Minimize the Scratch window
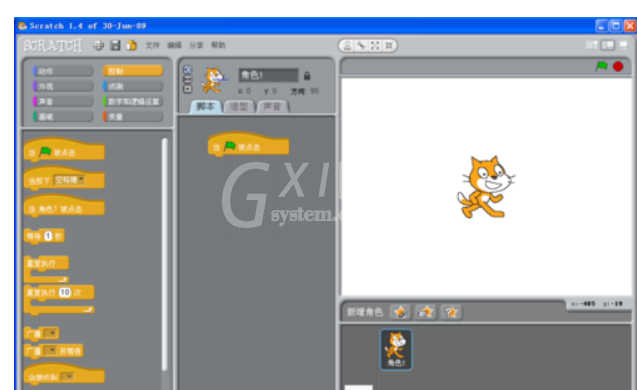Viewport: 637px width, 390px height. (602, 26)
